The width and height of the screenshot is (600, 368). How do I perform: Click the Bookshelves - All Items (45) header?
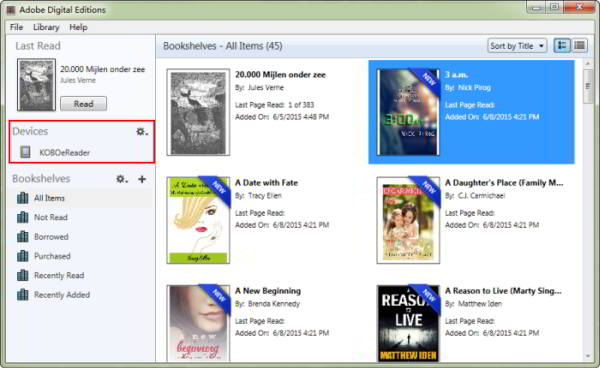tap(223, 46)
